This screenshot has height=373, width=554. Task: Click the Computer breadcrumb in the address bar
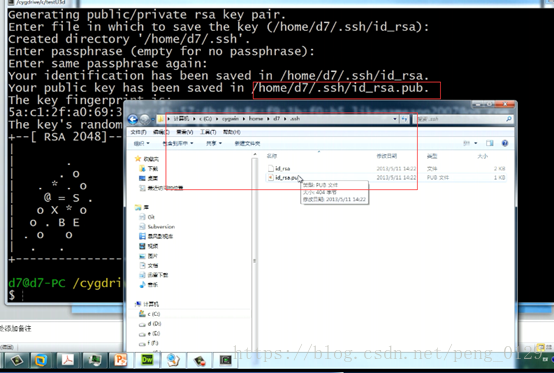181,119
